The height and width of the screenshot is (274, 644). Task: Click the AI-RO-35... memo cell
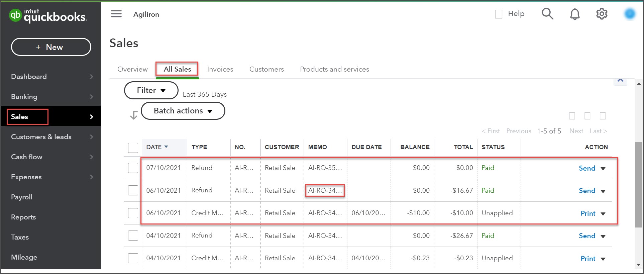[x=325, y=168]
